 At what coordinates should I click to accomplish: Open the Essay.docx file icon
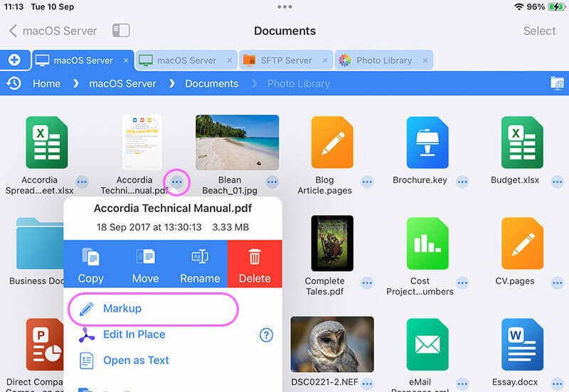pyautogui.click(x=522, y=344)
